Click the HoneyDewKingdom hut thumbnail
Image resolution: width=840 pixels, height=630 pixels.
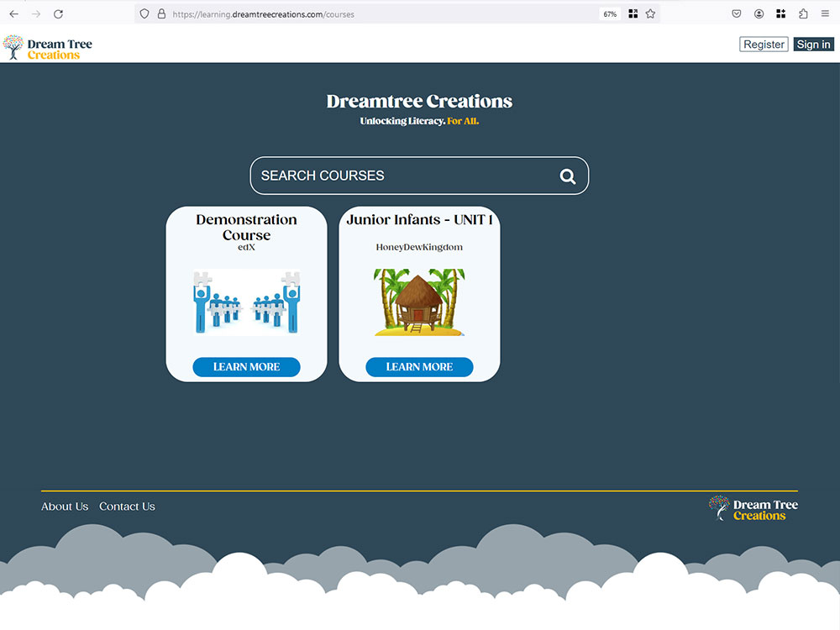419,302
